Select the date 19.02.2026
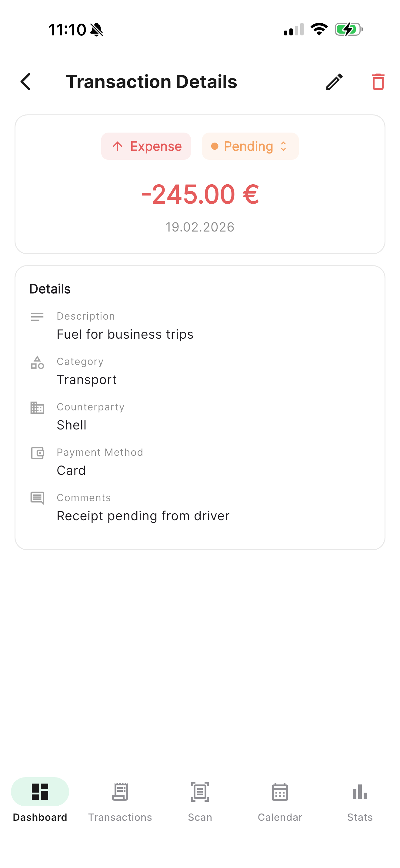 click(200, 227)
